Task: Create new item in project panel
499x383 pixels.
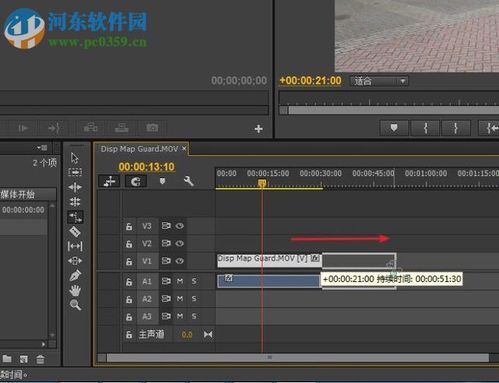Action: (x=24, y=359)
